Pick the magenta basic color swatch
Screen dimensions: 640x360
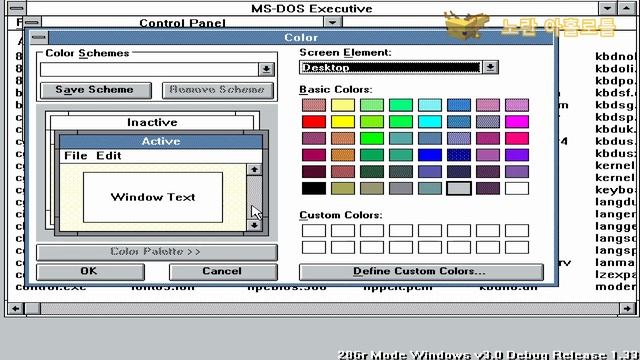[516, 122]
